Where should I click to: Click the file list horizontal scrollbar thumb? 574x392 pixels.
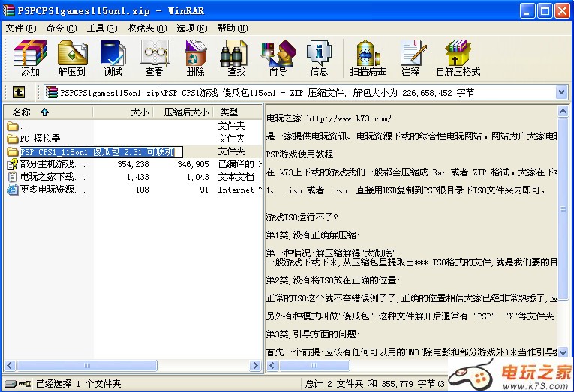[87, 365]
